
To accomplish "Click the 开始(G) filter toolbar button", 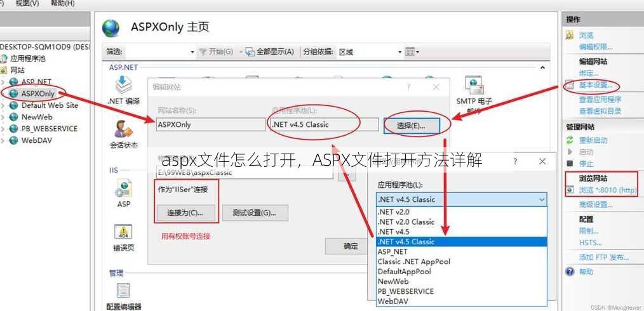I will [x=217, y=51].
